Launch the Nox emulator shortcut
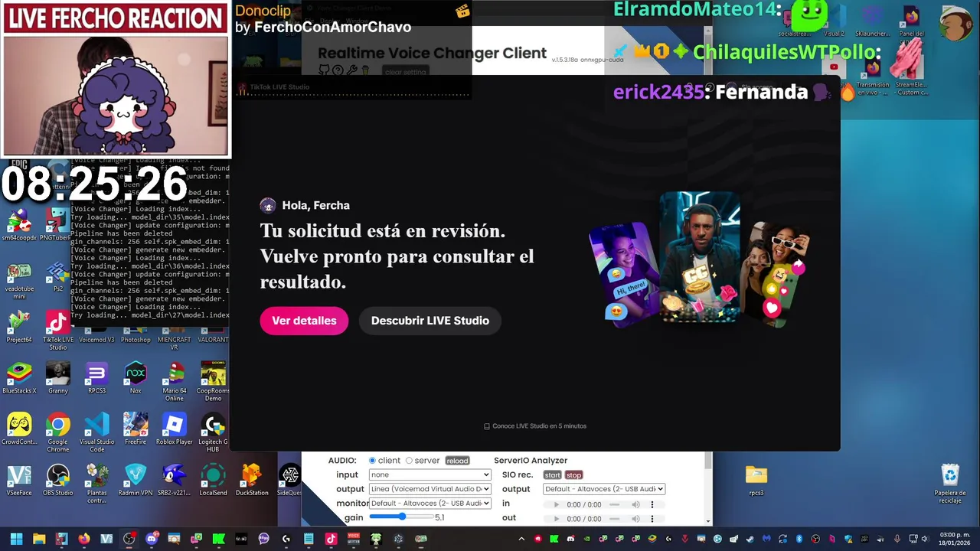This screenshot has width=980, height=551. point(136,379)
